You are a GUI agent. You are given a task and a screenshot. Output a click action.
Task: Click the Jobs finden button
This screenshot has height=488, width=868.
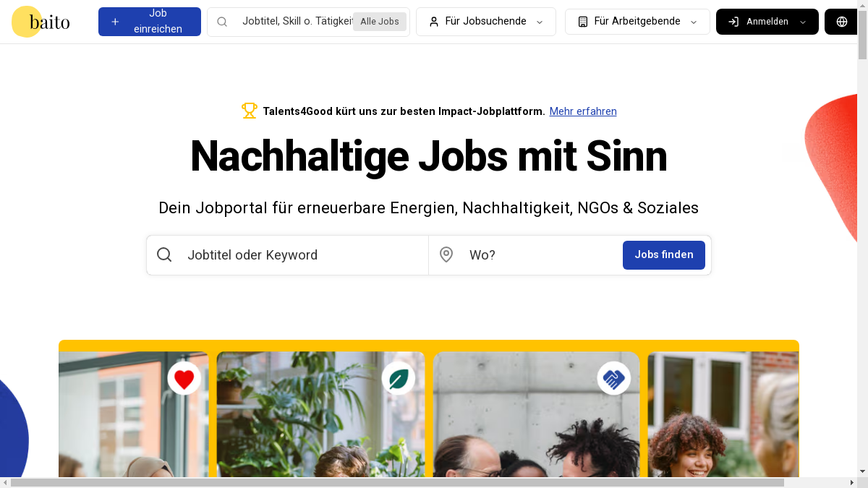point(663,254)
